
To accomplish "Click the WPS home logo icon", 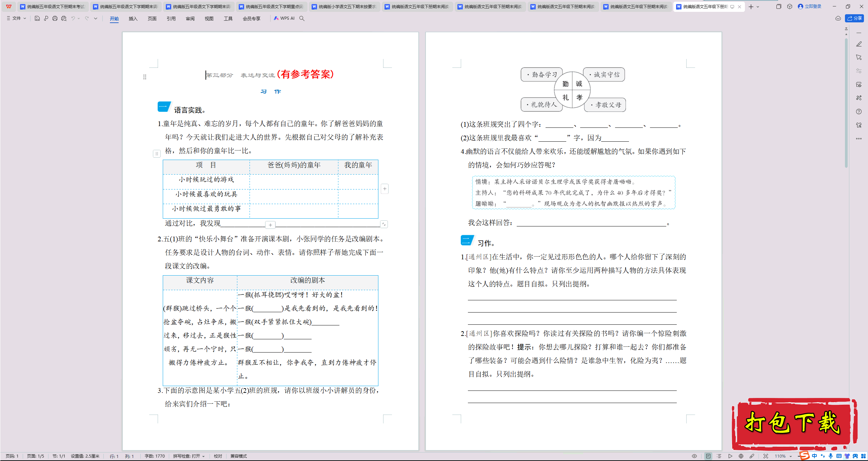I will tap(9, 6).
